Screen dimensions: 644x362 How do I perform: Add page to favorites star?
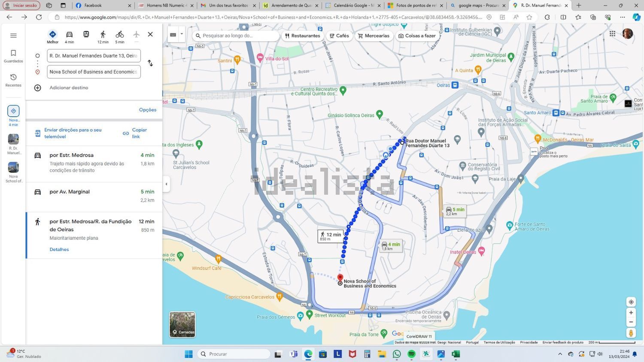click(529, 17)
